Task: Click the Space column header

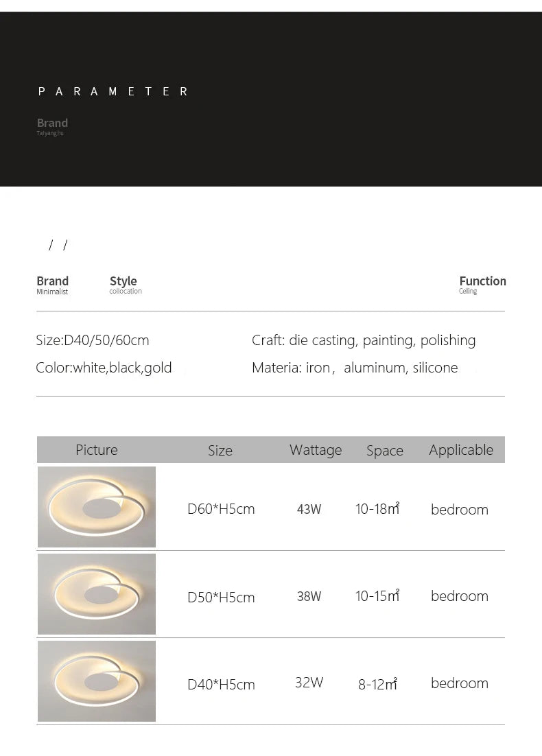Action: 385,451
